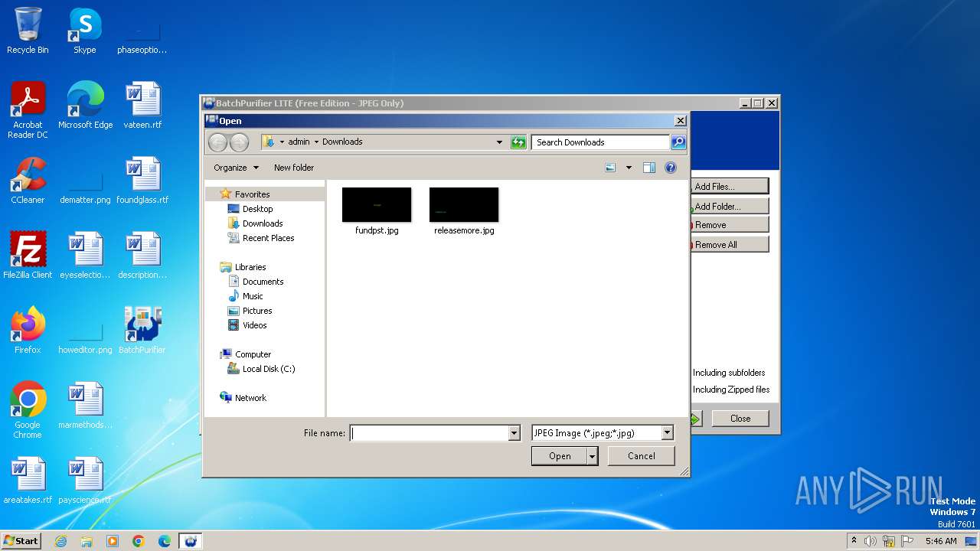Open BatchPurifier desktop shortcut
This screenshot has height=551, width=980.
pyautogui.click(x=142, y=331)
